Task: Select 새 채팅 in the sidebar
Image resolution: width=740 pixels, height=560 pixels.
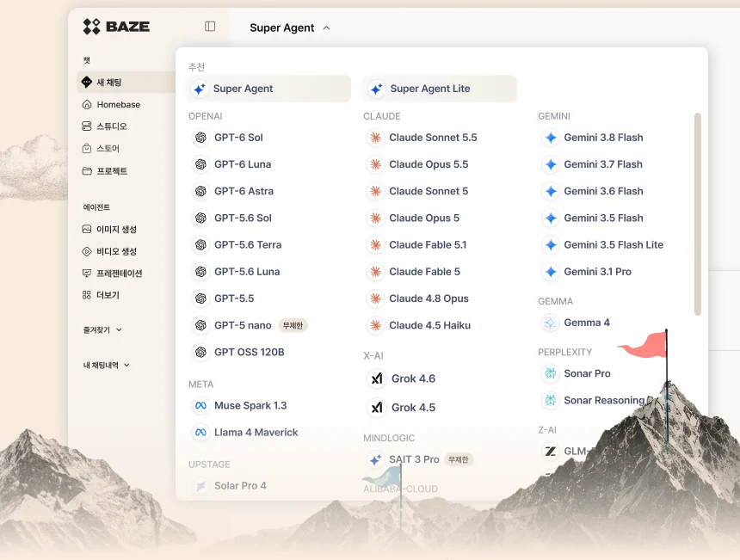Action: [126, 82]
